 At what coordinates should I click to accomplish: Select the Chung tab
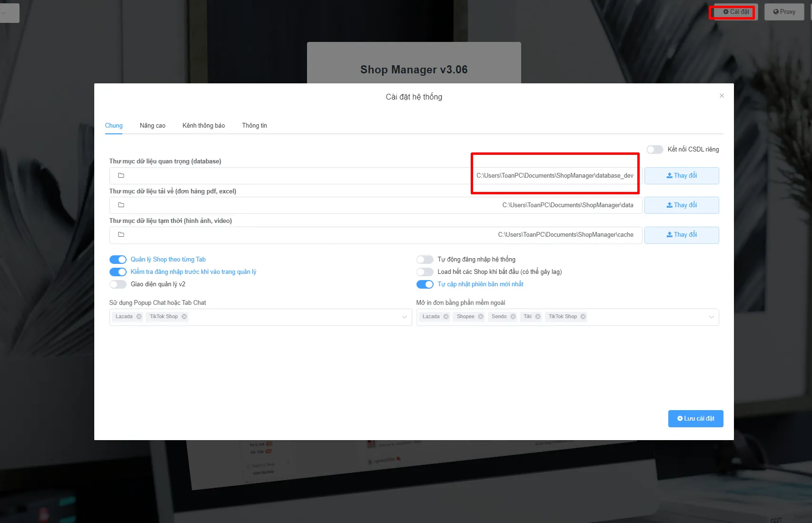coord(114,126)
